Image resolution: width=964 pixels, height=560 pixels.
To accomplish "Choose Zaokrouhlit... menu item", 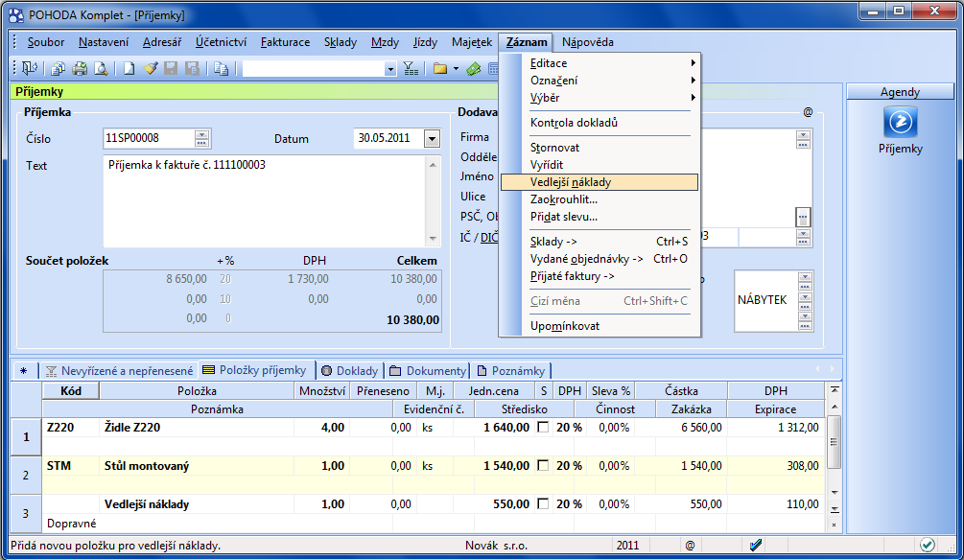I will tap(600, 199).
